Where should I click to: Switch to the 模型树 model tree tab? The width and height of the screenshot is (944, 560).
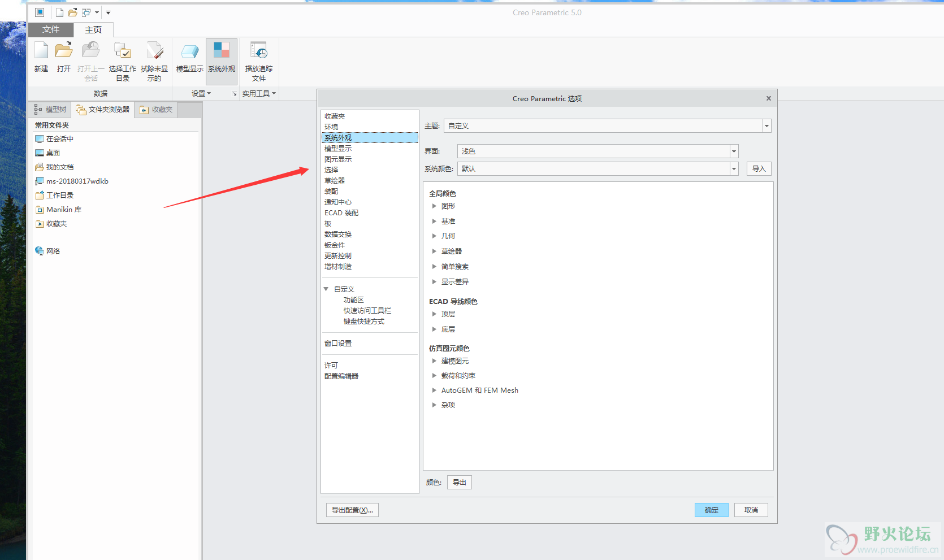(50, 110)
